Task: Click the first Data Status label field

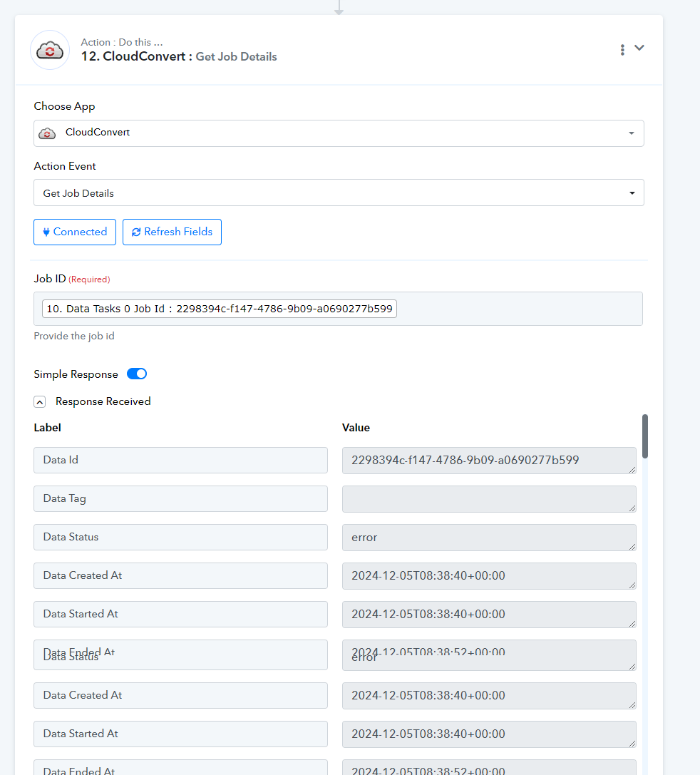Action: point(180,538)
